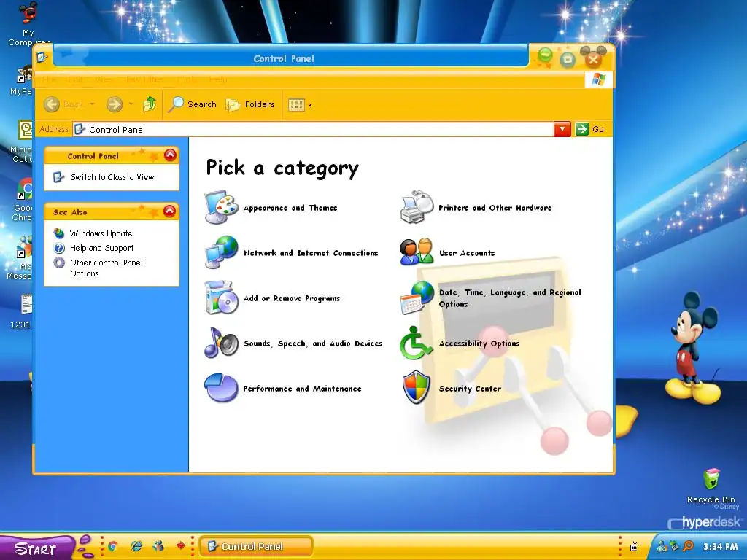Viewport: 747px width, 560px height.
Task: Go up one folder level
Action: pos(150,104)
